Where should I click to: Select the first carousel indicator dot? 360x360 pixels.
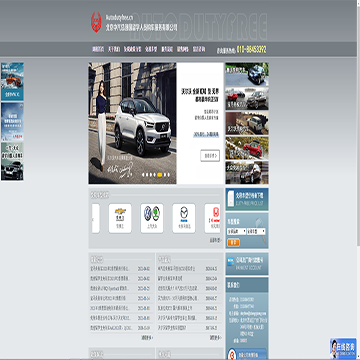(x=143, y=174)
